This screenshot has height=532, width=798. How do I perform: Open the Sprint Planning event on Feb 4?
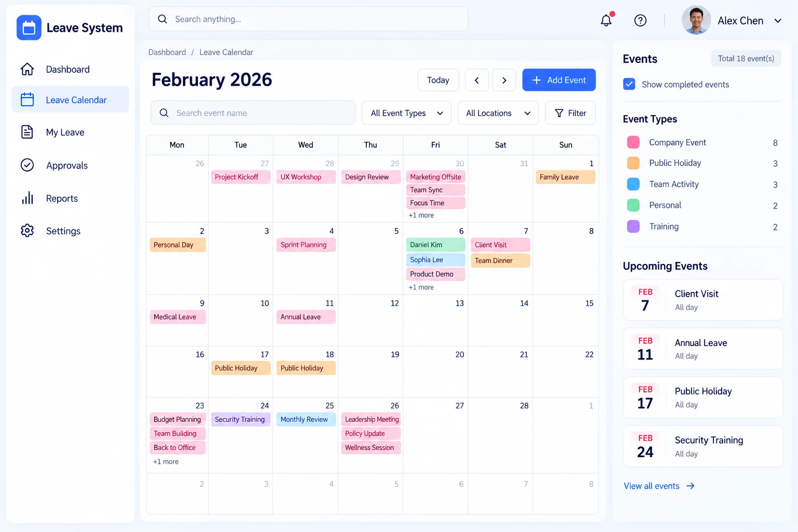point(306,245)
